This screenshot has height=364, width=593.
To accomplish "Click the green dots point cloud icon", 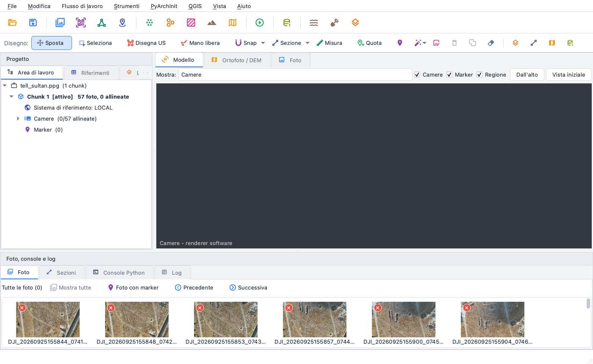I will pyautogui.click(x=150, y=23).
